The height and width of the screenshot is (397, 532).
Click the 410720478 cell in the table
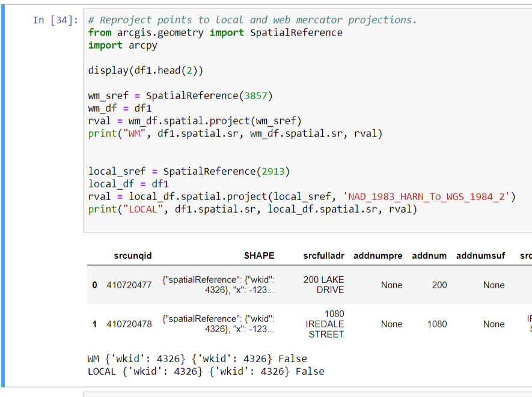[129, 324]
